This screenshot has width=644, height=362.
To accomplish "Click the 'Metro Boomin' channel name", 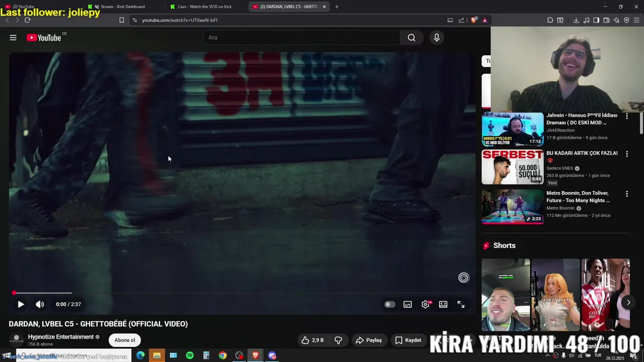I will tap(560, 208).
